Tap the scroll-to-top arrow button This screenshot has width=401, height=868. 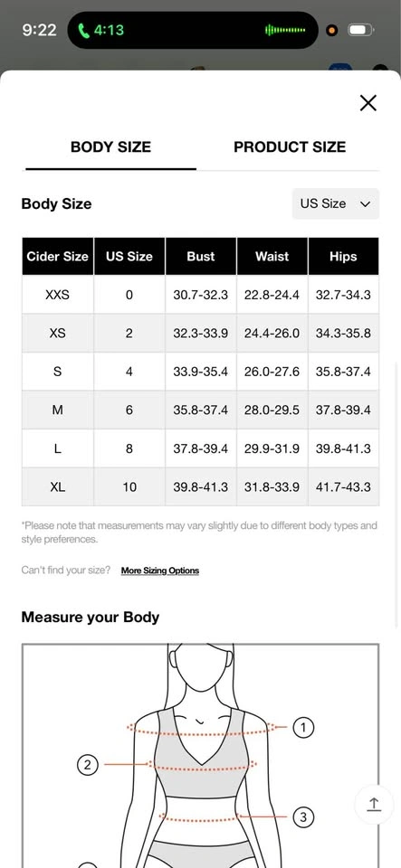coord(374,804)
